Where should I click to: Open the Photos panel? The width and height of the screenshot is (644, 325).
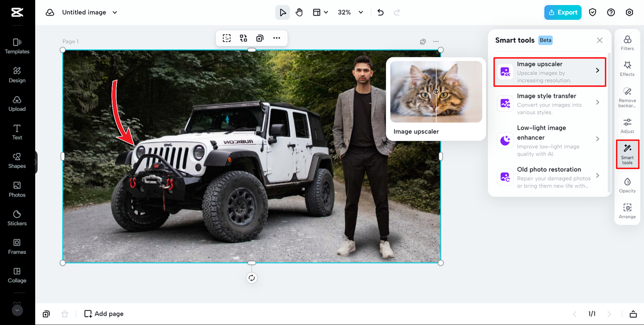click(x=17, y=189)
